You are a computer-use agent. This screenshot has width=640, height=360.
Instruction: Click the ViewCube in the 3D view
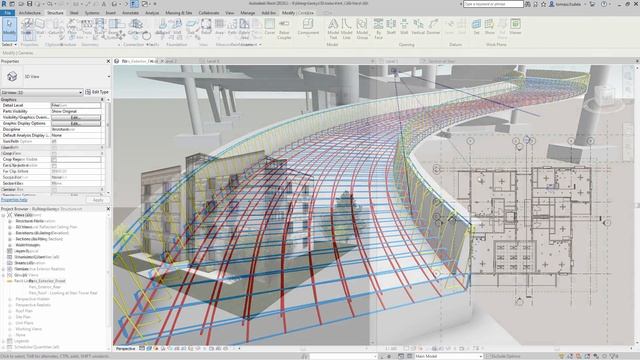(604, 96)
